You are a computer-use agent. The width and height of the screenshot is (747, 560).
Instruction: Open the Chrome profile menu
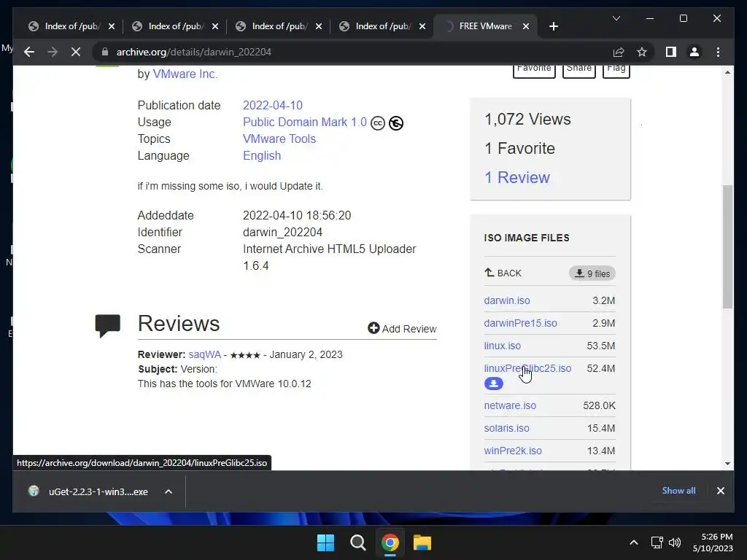pyautogui.click(x=694, y=52)
